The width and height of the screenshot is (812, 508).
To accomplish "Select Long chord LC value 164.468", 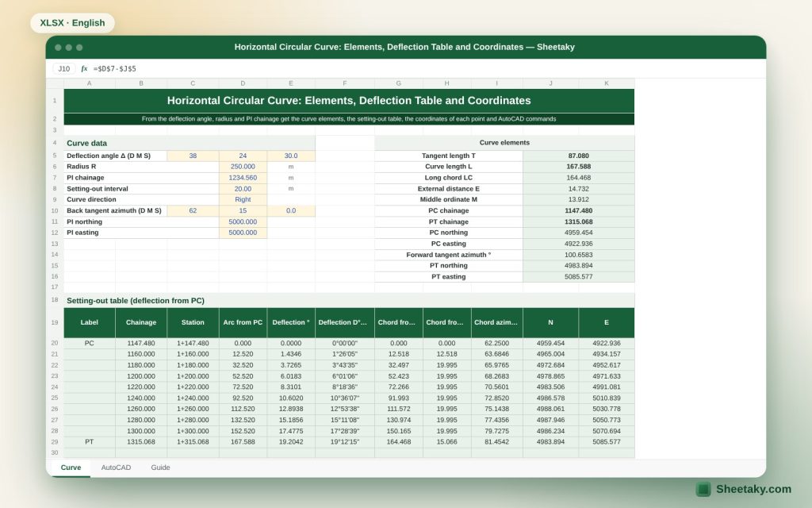I will click(578, 178).
